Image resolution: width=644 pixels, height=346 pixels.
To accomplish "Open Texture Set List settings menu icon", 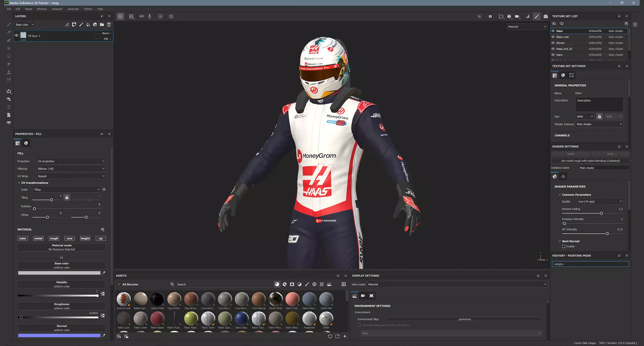I will tap(626, 23).
